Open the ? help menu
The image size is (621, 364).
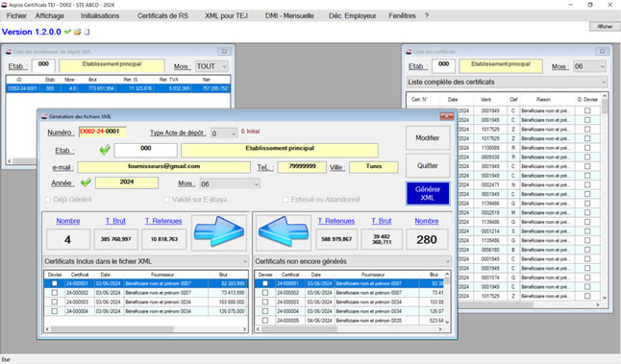(427, 15)
